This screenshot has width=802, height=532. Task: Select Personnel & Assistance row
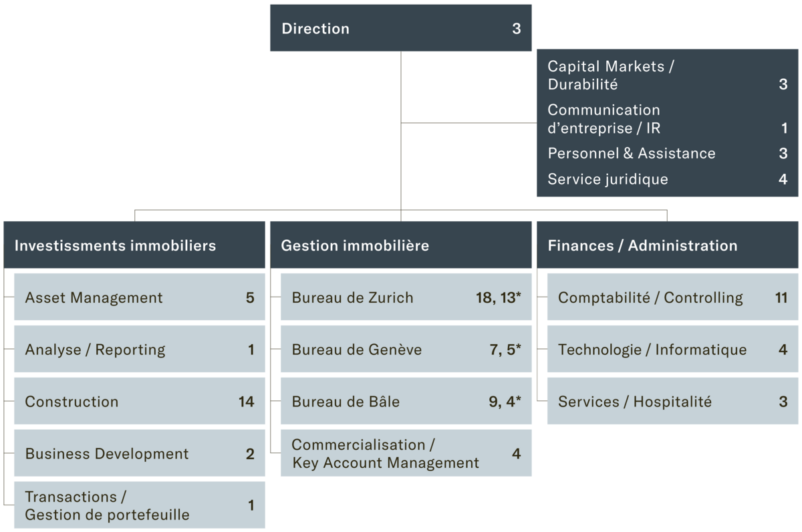(x=667, y=154)
